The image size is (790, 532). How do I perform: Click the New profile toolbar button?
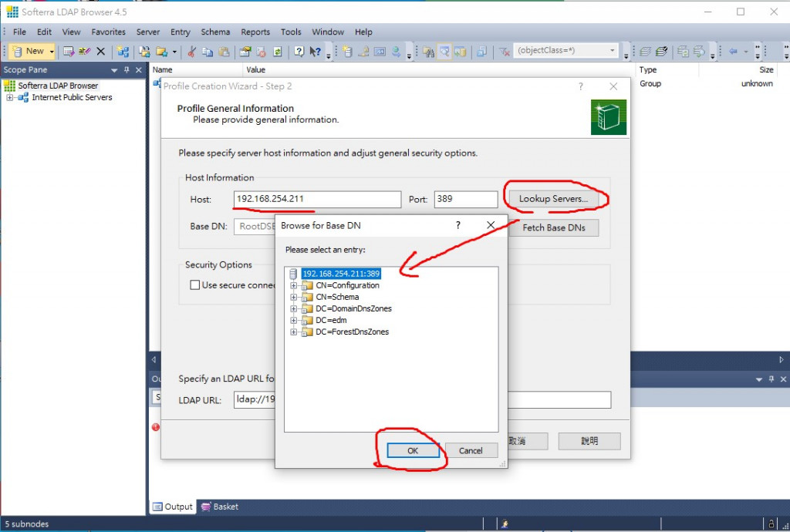click(29, 51)
